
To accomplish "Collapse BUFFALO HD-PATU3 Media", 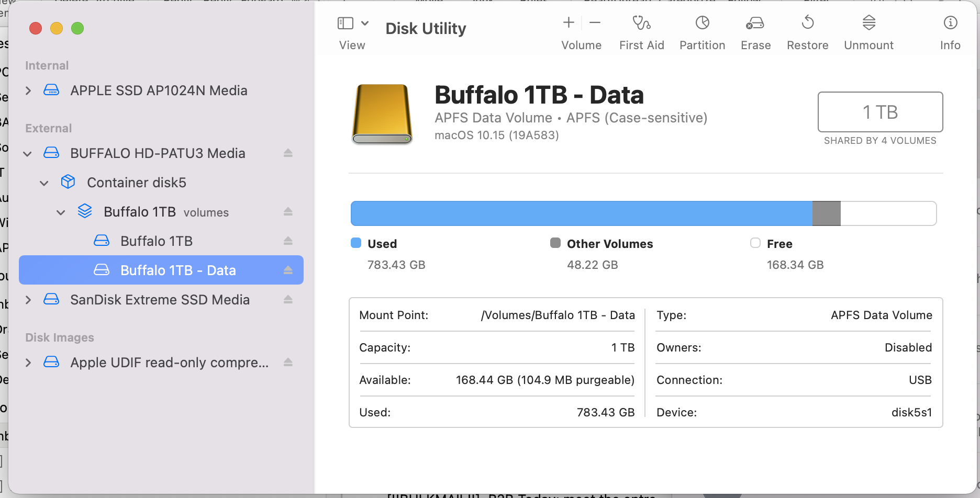I will [28, 154].
